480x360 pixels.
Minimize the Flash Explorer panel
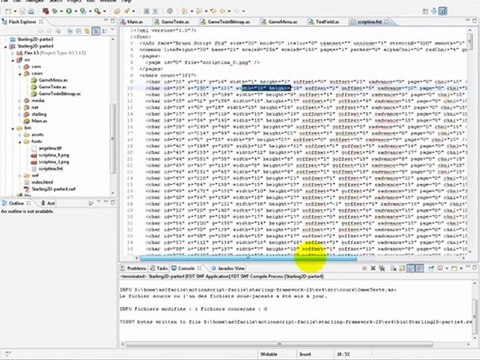(x=106, y=21)
